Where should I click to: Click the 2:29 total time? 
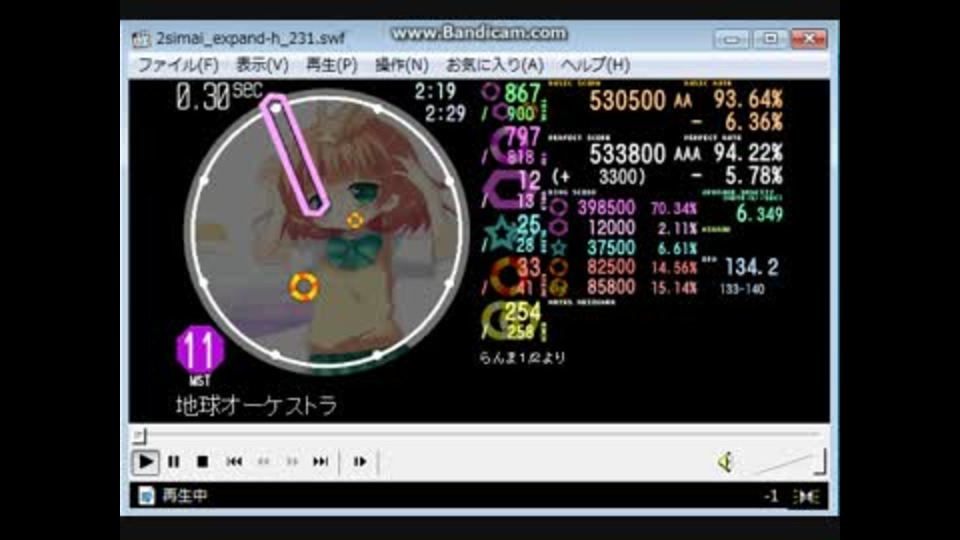[x=446, y=113]
